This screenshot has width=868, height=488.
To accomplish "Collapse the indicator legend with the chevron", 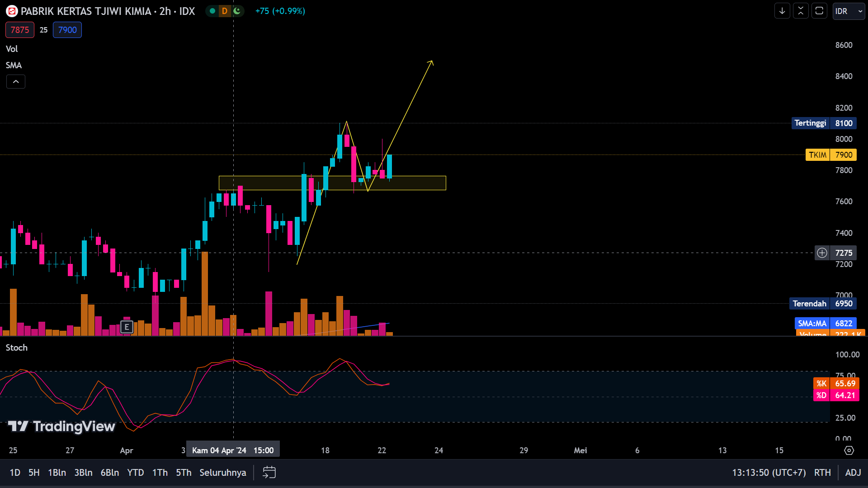I will [x=16, y=82].
